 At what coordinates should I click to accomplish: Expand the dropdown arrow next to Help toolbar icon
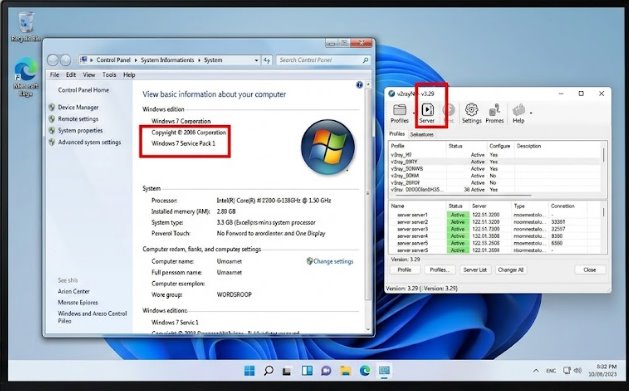pyautogui.click(x=531, y=113)
